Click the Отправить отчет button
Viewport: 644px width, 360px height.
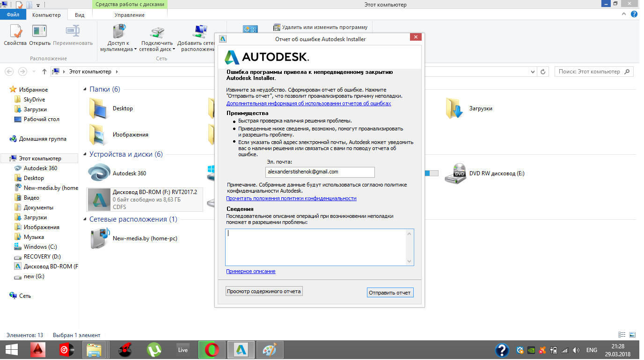click(390, 293)
